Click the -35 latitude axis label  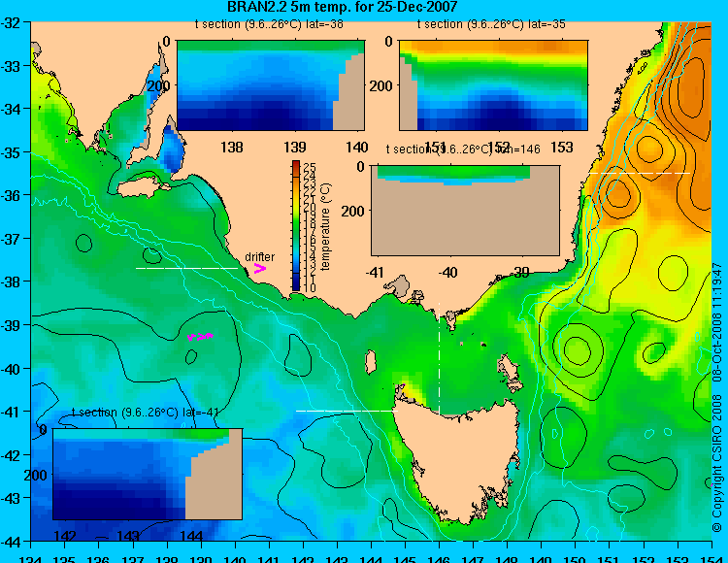pyautogui.click(x=11, y=152)
